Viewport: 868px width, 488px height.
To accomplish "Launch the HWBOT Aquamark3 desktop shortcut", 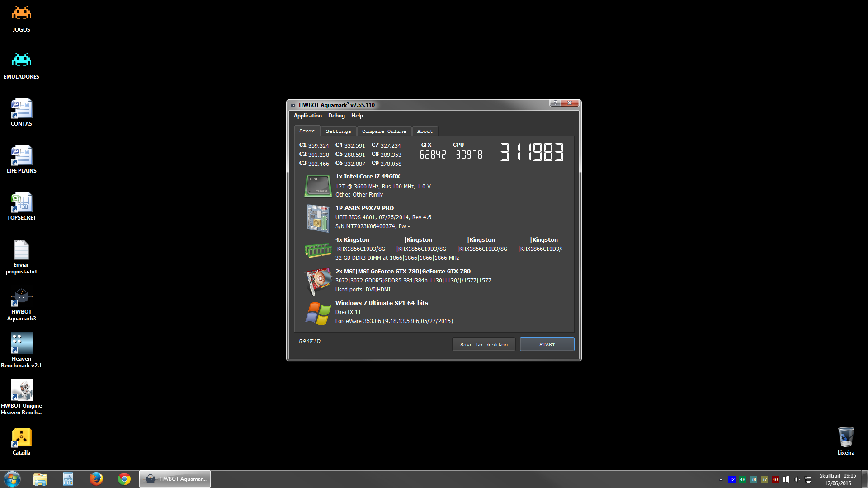I will (21, 305).
